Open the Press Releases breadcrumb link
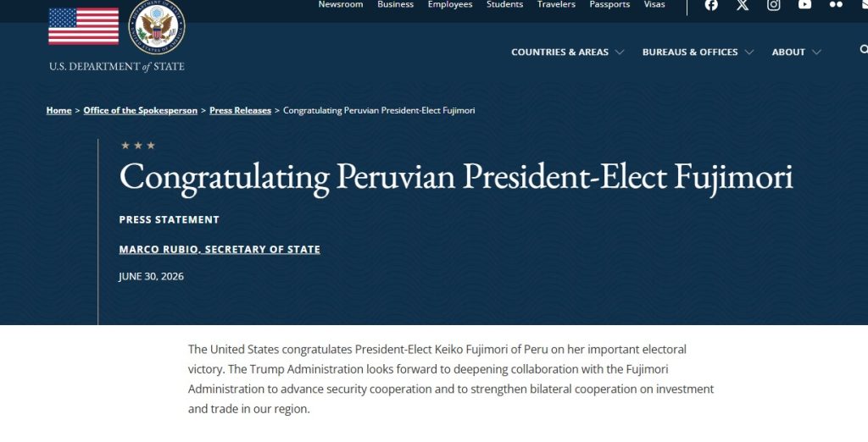The width and height of the screenshot is (868, 442). (240, 111)
